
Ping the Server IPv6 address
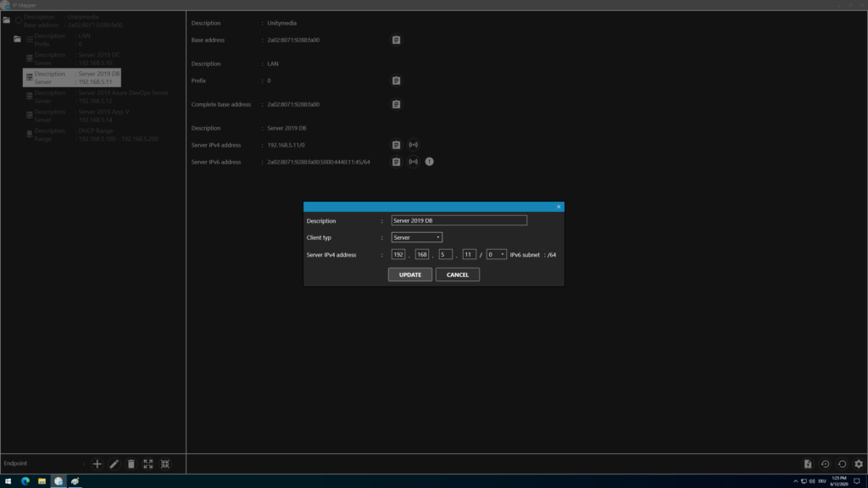point(413,162)
